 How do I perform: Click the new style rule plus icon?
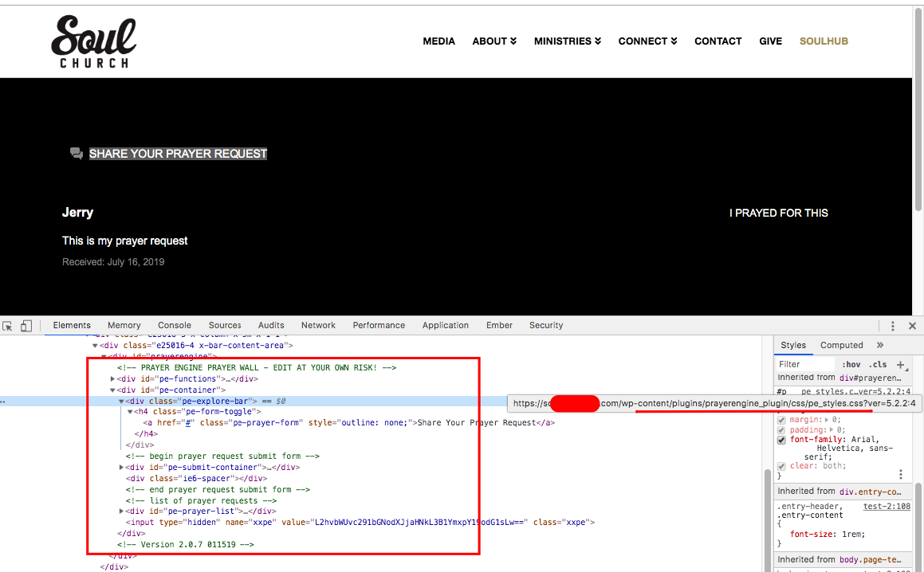tap(901, 365)
